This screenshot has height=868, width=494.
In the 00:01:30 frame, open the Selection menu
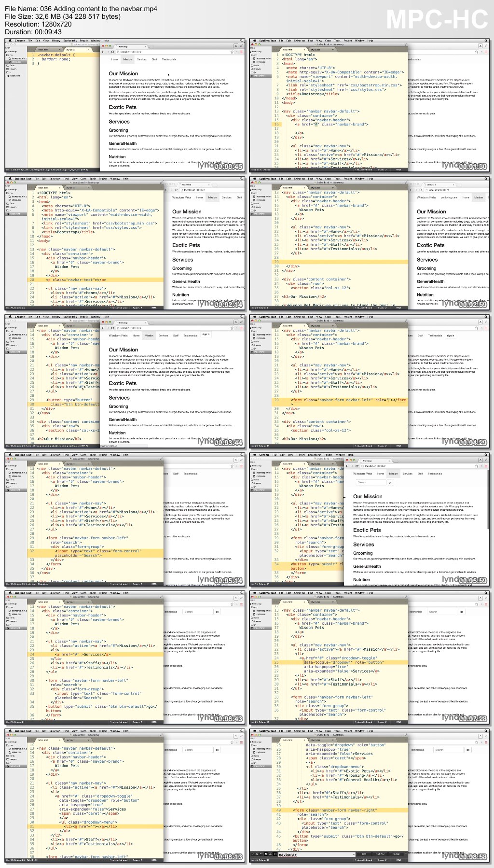coord(300,41)
